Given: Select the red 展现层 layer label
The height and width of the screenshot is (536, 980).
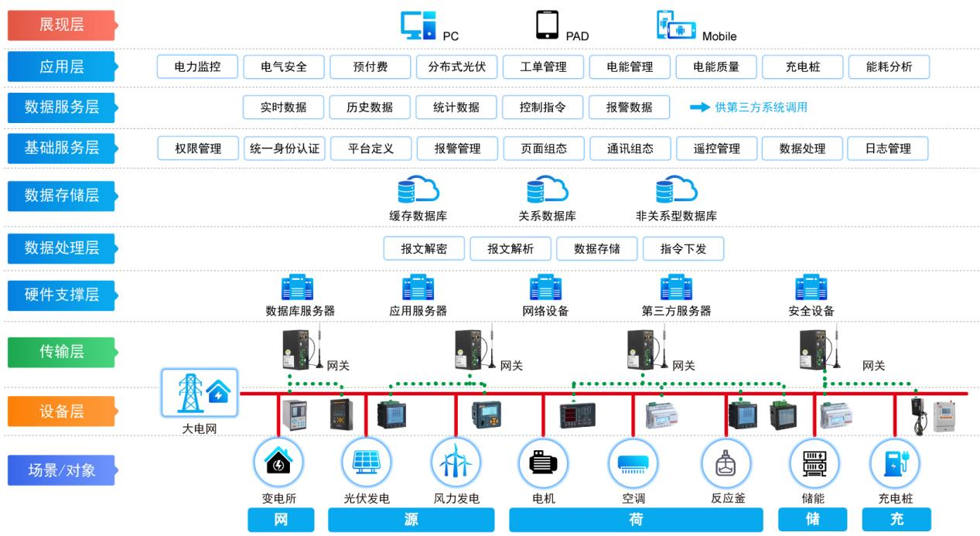Looking at the screenshot, I should pos(60,25).
